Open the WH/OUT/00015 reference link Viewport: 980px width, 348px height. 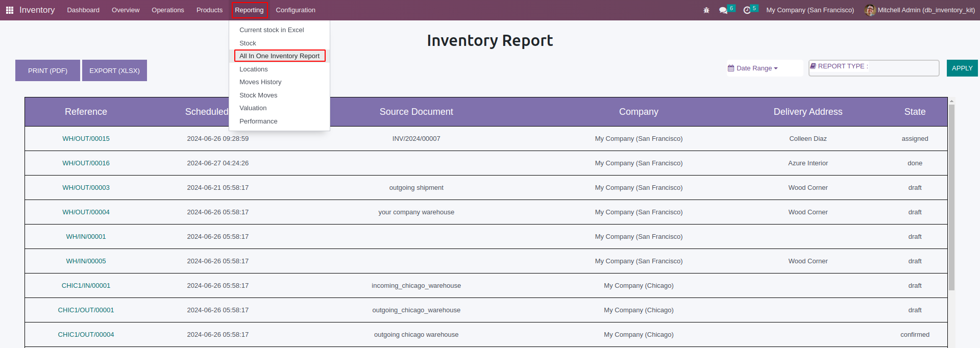86,139
